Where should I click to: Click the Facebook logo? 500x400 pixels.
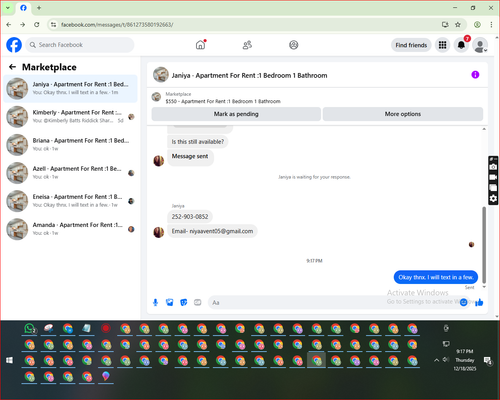14,45
